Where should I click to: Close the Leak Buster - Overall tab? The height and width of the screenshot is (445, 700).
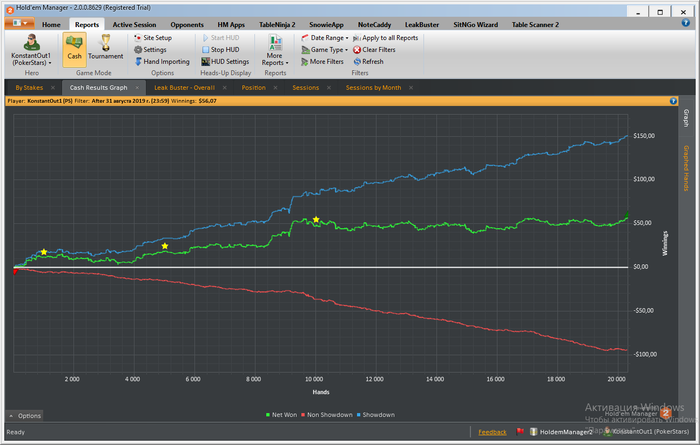click(225, 87)
